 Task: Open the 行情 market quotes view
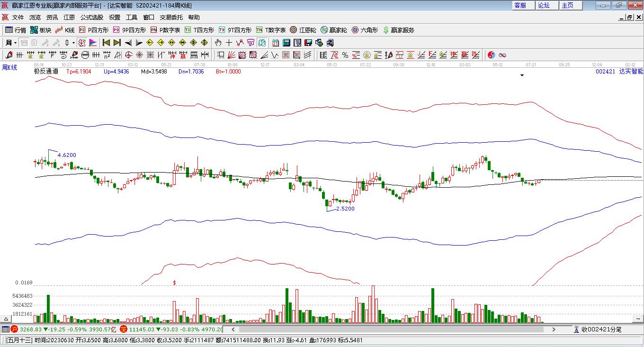[15, 30]
